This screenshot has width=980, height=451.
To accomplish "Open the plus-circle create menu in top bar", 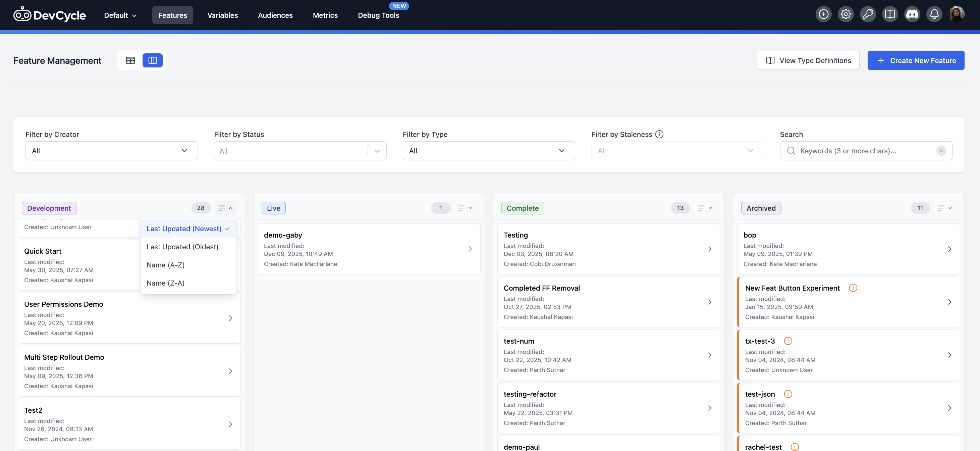I will coord(823,14).
